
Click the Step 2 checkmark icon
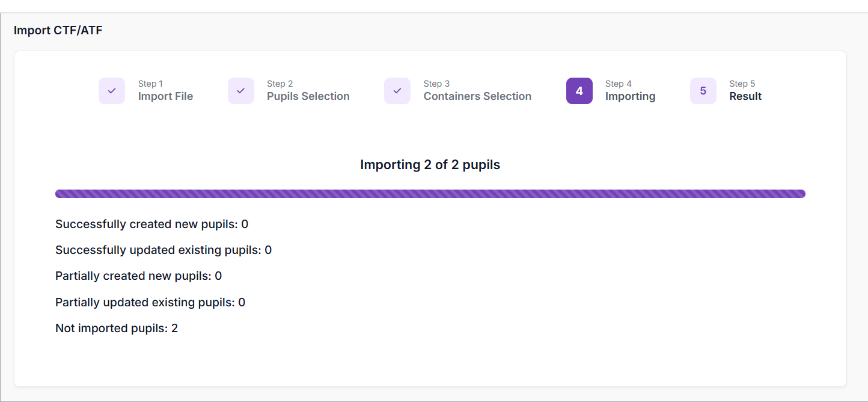[x=241, y=91]
